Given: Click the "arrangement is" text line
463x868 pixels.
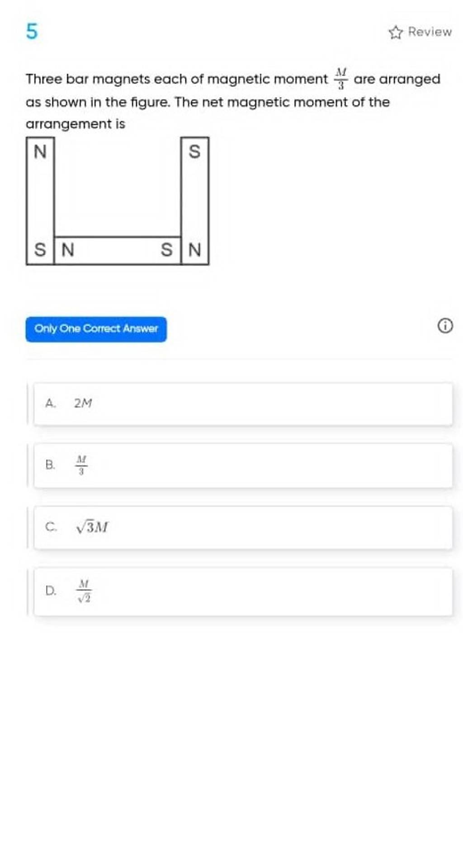Looking at the screenshot, I should tap(76, 124).
